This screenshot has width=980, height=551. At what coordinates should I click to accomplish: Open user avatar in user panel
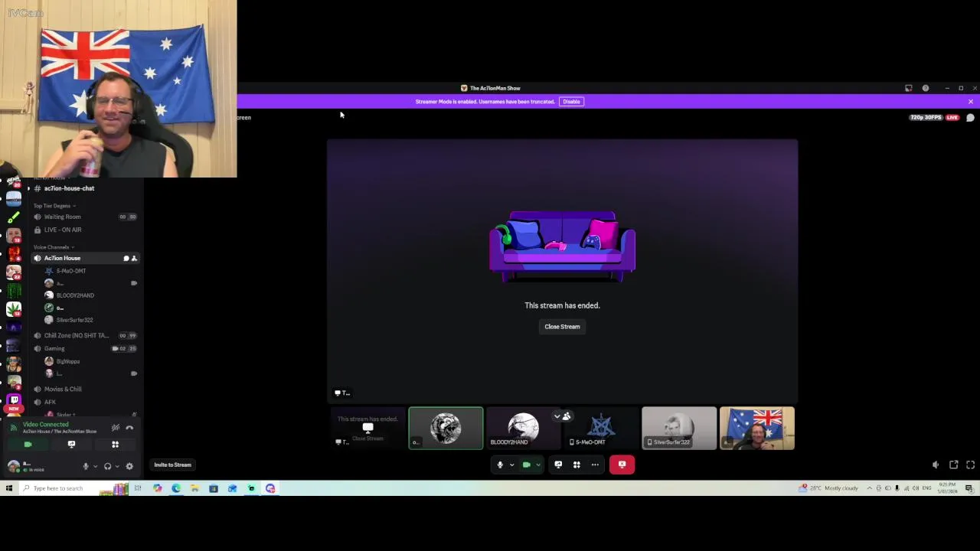13,466
